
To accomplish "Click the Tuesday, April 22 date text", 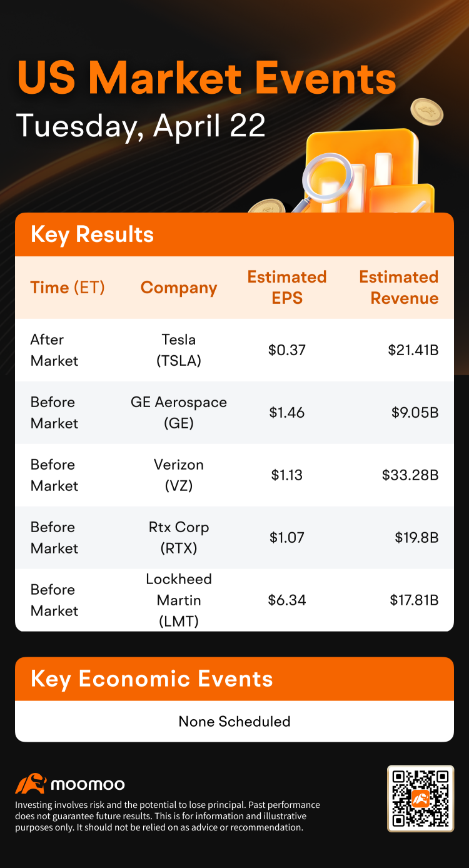I will coord(141,127).
